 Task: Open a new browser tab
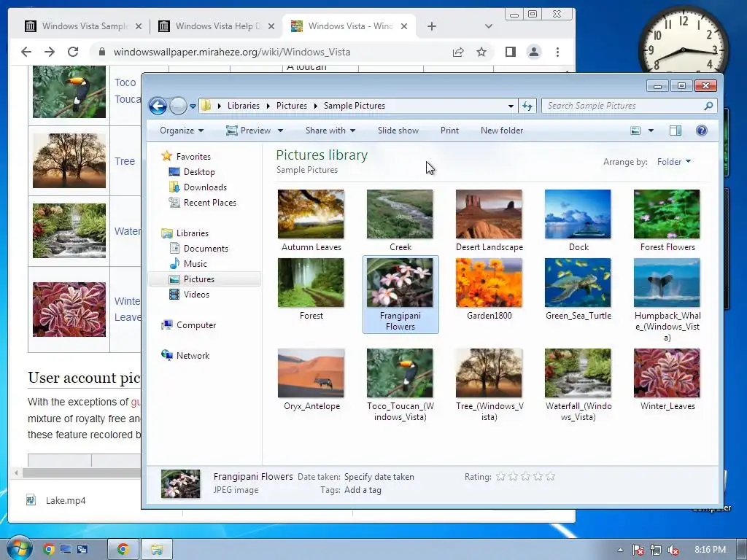(x=432, y=26)
